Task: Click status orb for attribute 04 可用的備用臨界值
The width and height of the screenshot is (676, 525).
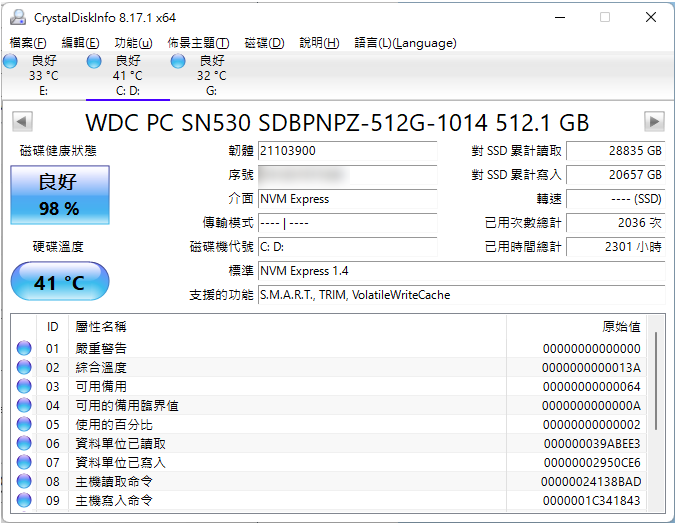Action: pyautogui.click(x=24, y=405)
